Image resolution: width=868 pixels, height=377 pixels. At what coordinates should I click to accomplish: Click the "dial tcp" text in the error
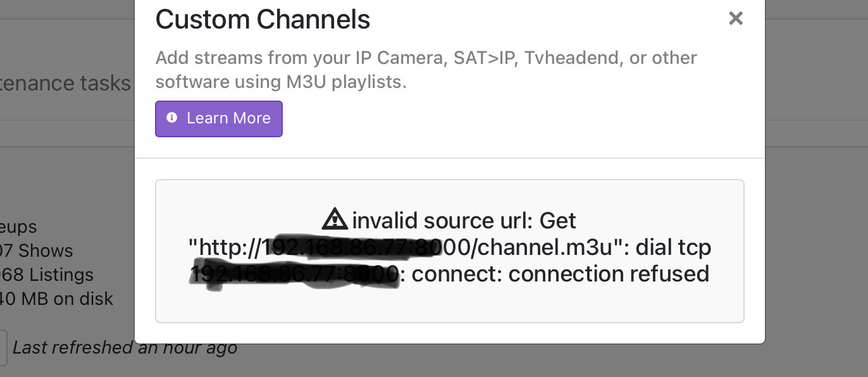pyautogui.click(x=673, y=247)
